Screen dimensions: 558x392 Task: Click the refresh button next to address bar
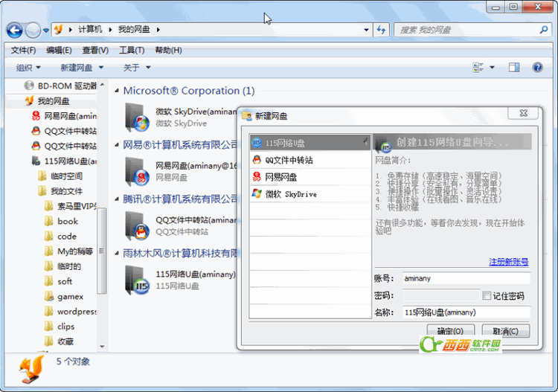coord(381,30)
